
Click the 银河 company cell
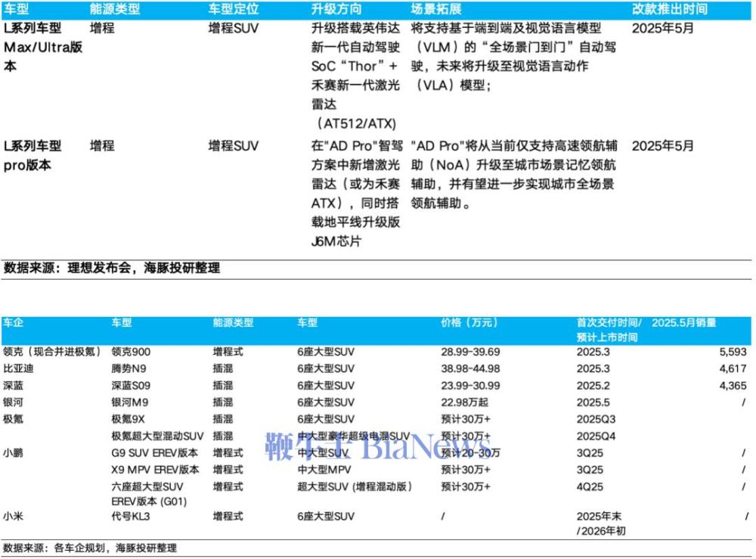pyautogui.click(x=13, y=402)
